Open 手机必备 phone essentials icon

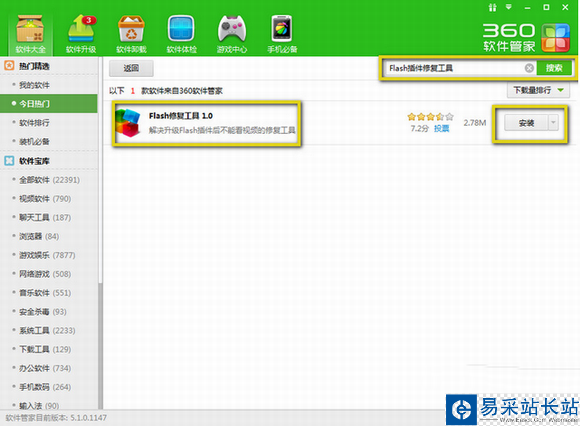coord(282,34)
